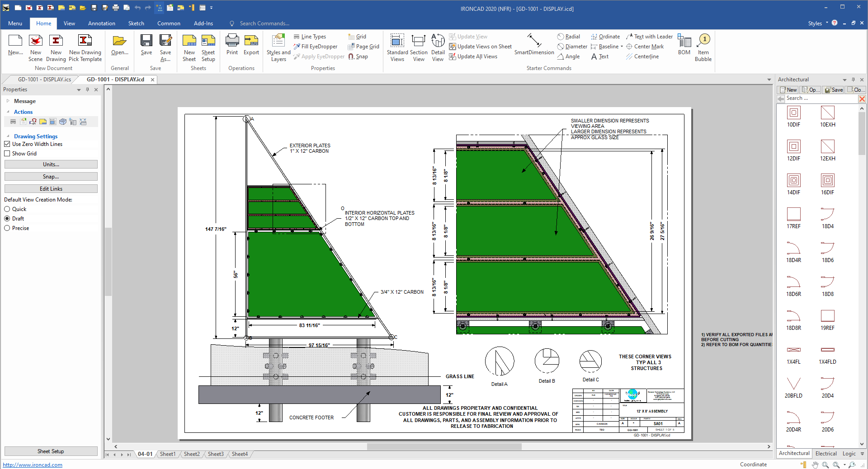
Task: Toggle Snap option in ribbon
Action: [x=358, y=56]
